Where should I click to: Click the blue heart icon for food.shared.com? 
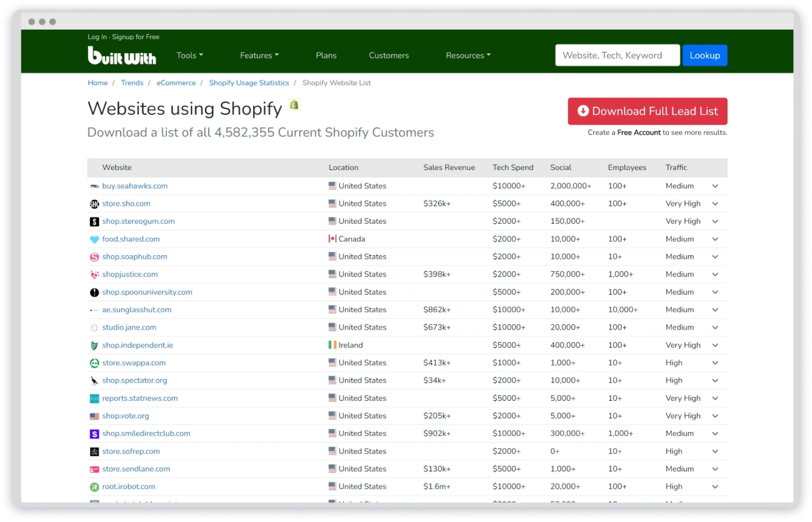pos(94,239)
